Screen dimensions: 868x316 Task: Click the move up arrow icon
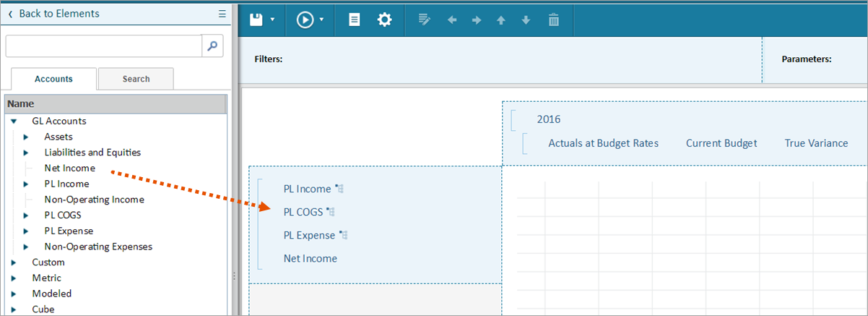(x=501, y=20)
